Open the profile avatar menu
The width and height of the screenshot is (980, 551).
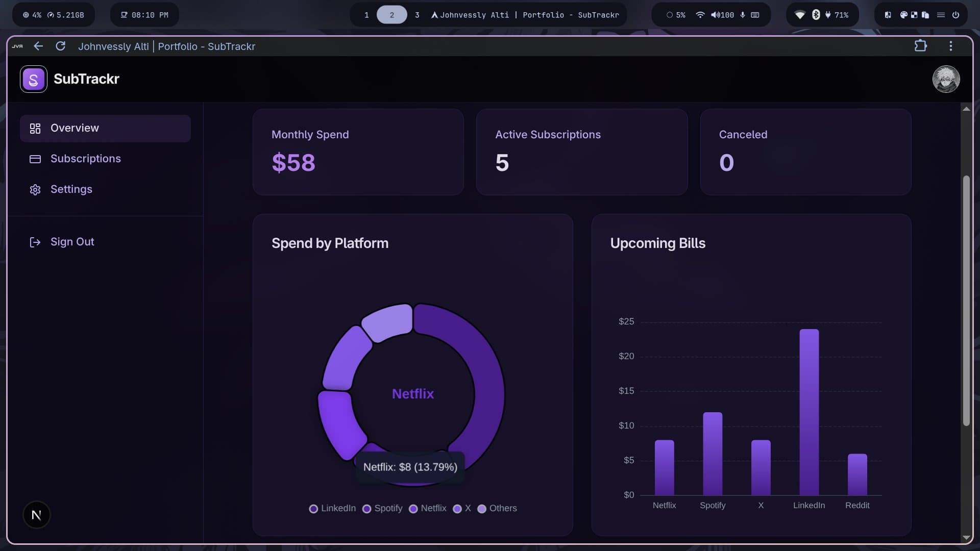click(x=946, y=79)
